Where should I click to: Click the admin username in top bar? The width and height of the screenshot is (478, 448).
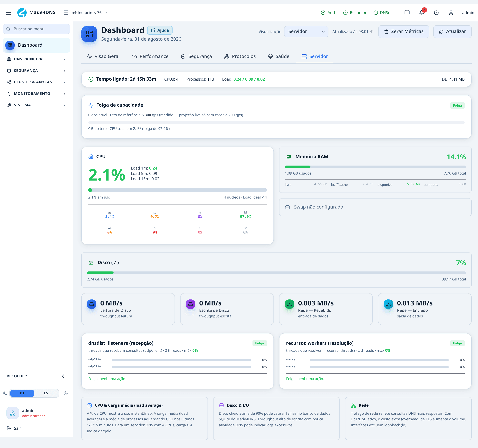468,12
